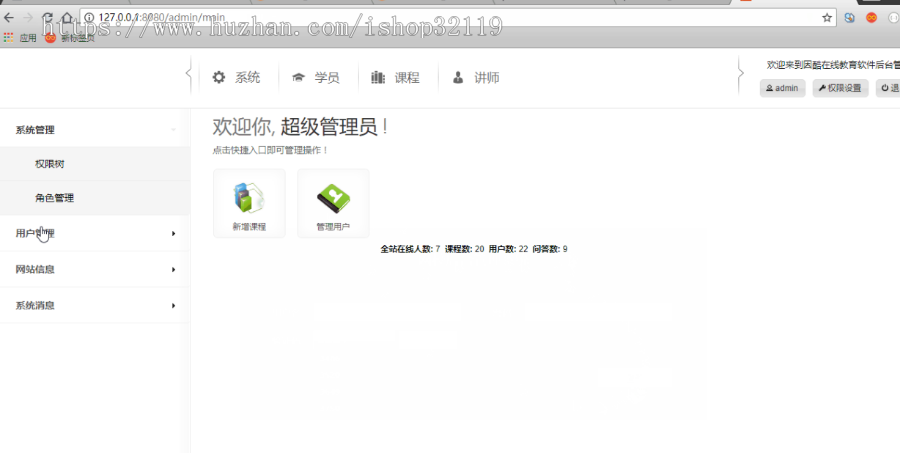Viewport: 900px width, 453px height.
Task: Click the browser forward arrow
Action: coord(28,18)
